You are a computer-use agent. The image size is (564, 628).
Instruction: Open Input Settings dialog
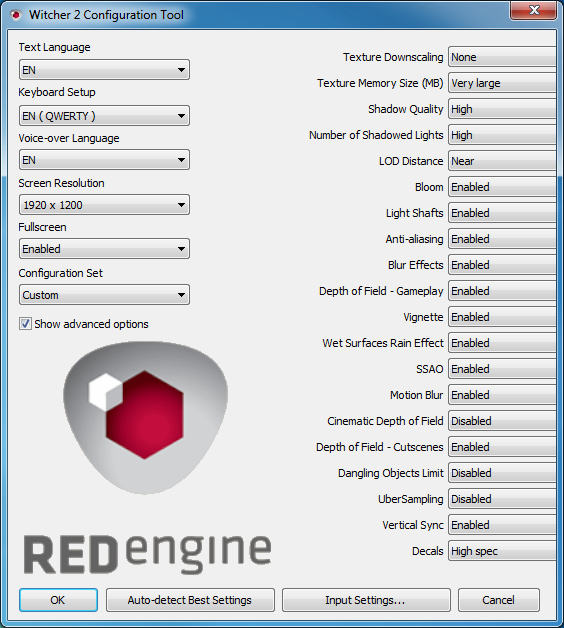tap(366, 600)
